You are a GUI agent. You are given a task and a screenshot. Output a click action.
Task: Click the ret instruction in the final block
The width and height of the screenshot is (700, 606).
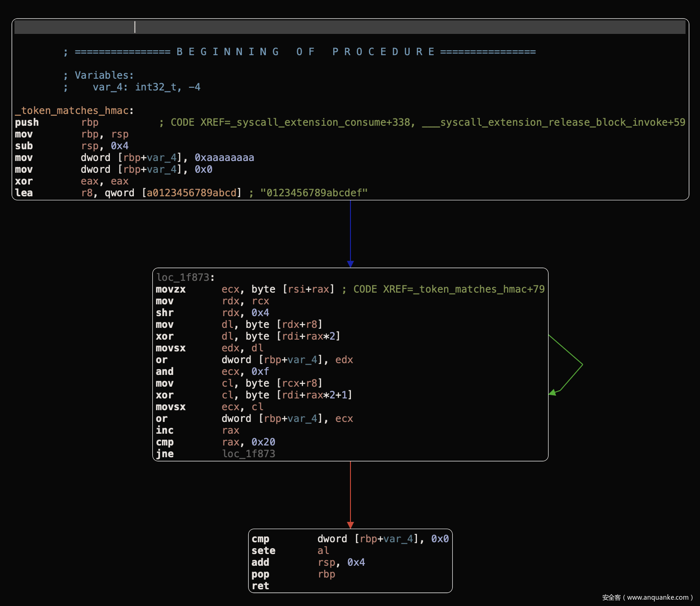pyautogui.click(x=260, y=586)
